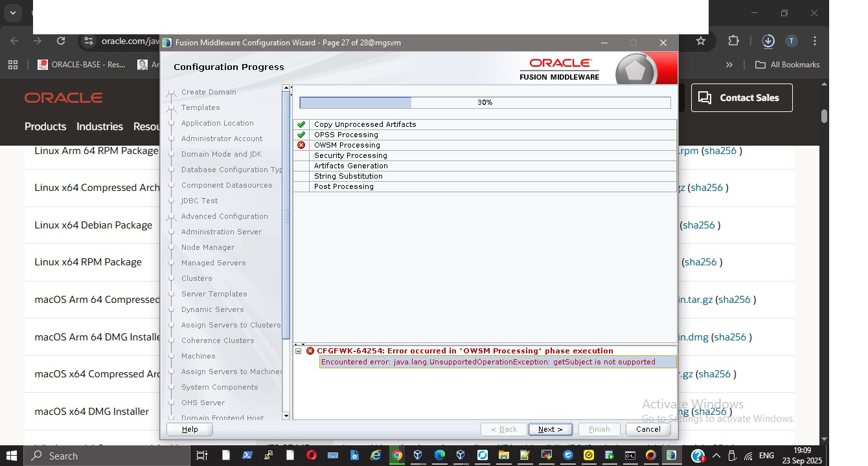
Task: Select the getSubject is not supported error line
Action: tap(488, 362)
